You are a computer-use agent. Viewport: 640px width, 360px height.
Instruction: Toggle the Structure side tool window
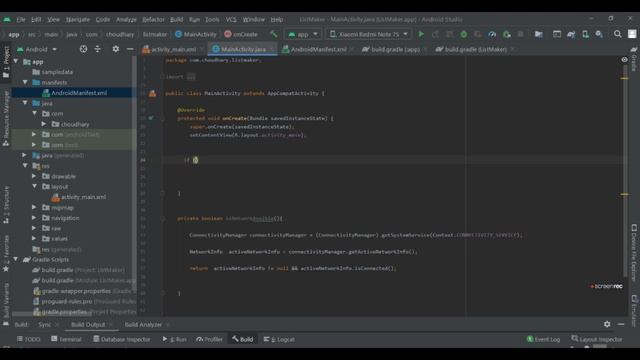pyautogui.click(x=6, y=204)
